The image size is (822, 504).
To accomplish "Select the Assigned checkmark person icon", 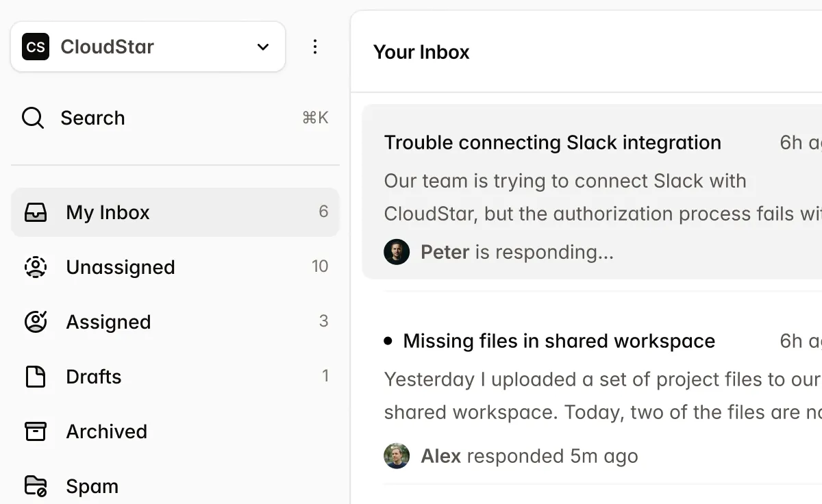I will [x=36, y=322].
